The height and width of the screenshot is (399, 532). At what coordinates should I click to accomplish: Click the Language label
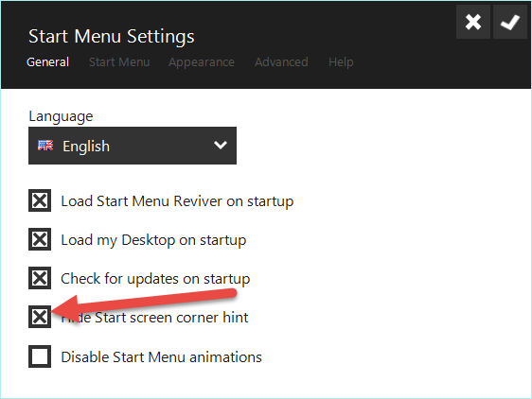(61, 116)
